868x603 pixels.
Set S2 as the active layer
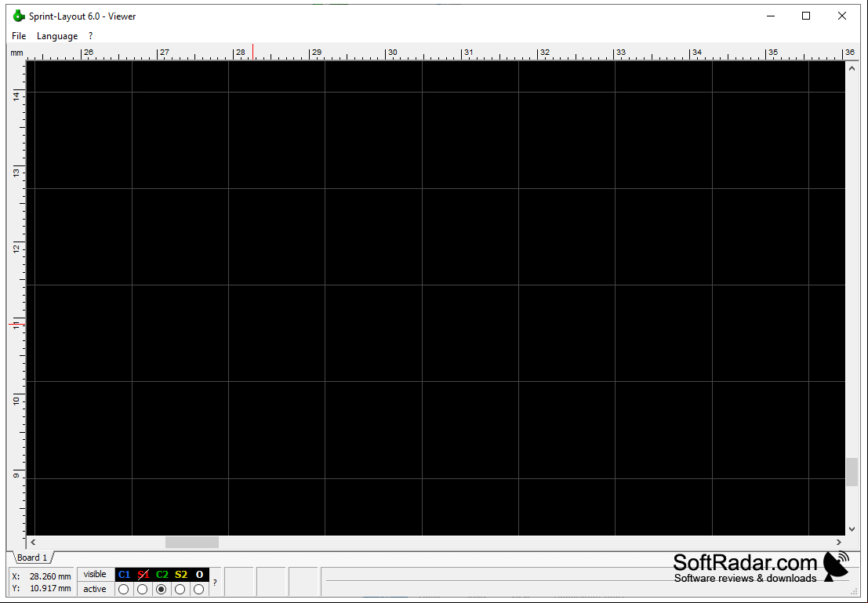(x=180, y=590)
